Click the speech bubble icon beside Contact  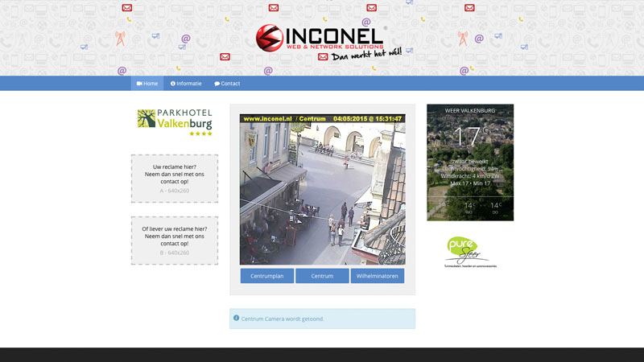[217, 84]
